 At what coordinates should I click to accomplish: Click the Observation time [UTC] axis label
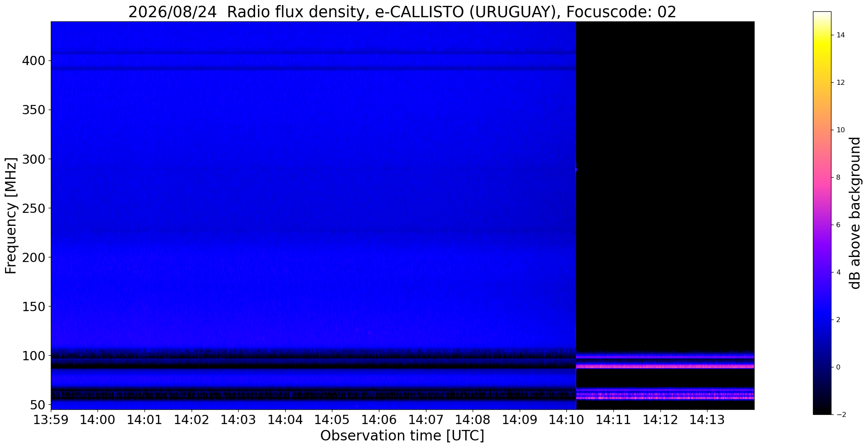click(402, 436)
